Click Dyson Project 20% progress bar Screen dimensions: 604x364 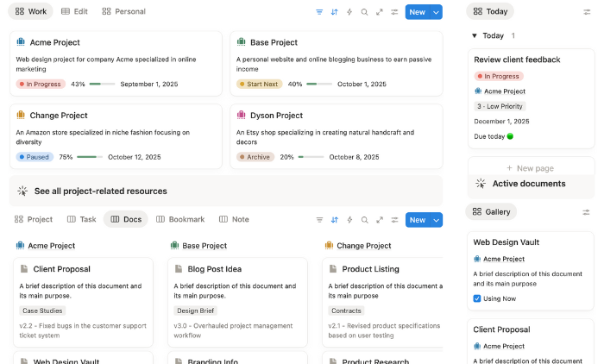(x=311, y=157)
